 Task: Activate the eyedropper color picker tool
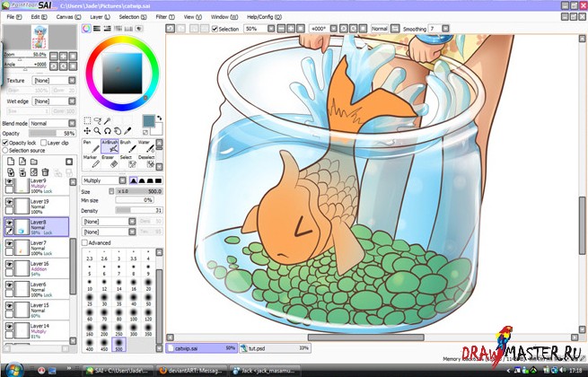(x=127, y=130)
